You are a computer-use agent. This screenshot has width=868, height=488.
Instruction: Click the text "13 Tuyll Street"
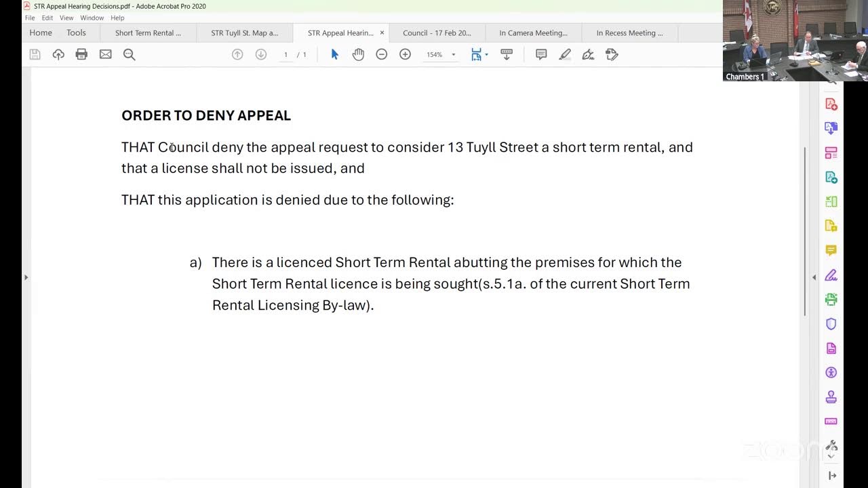(492, 147)
